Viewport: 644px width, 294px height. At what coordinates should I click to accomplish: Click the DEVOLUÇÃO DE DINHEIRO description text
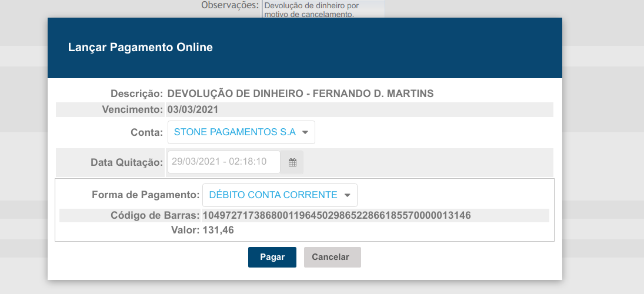click(x=300, y=94)
